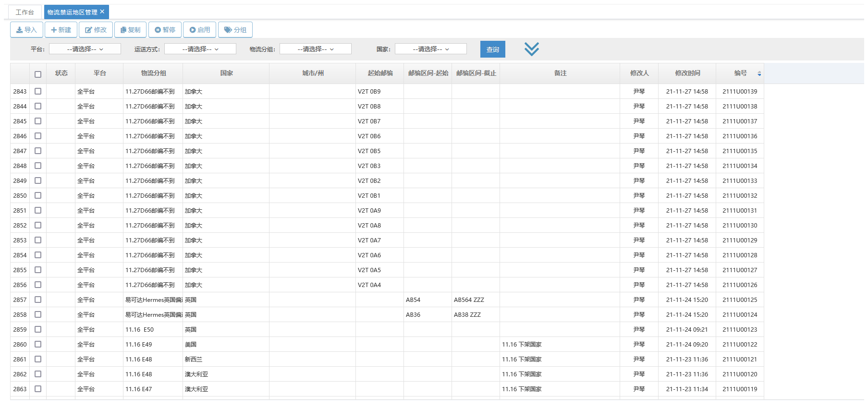Close the 物流禁运地区管理 tab

click(x=102, y=12)
